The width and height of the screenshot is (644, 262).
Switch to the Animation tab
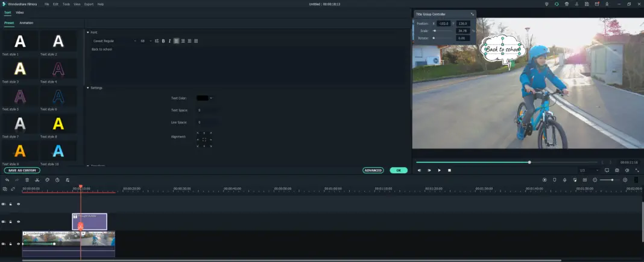pyautogui.click(x=27, y=23)
